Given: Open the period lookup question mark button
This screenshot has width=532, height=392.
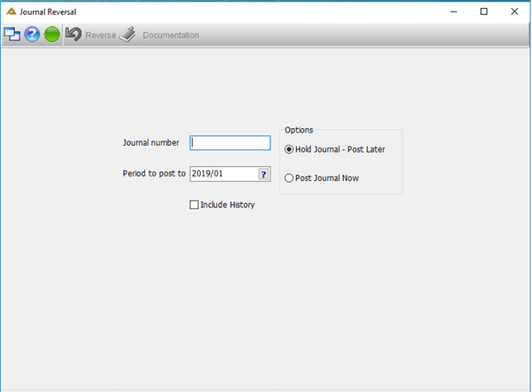Looking at the screenshot, I should (x=263, y=174).
